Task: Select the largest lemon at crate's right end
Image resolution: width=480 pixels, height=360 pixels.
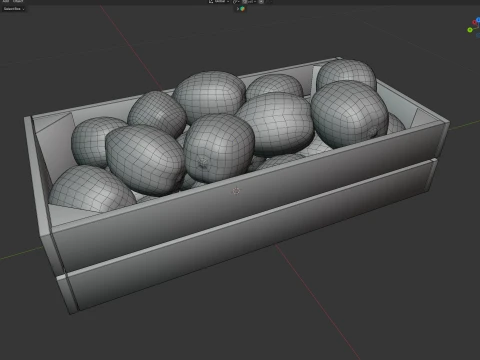Action: click(x=349, y=114)
